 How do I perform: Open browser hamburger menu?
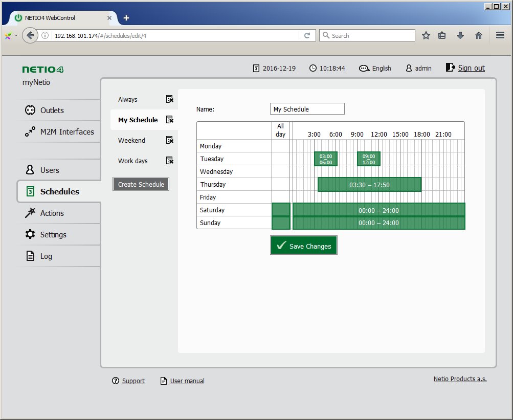coord(500,35)
